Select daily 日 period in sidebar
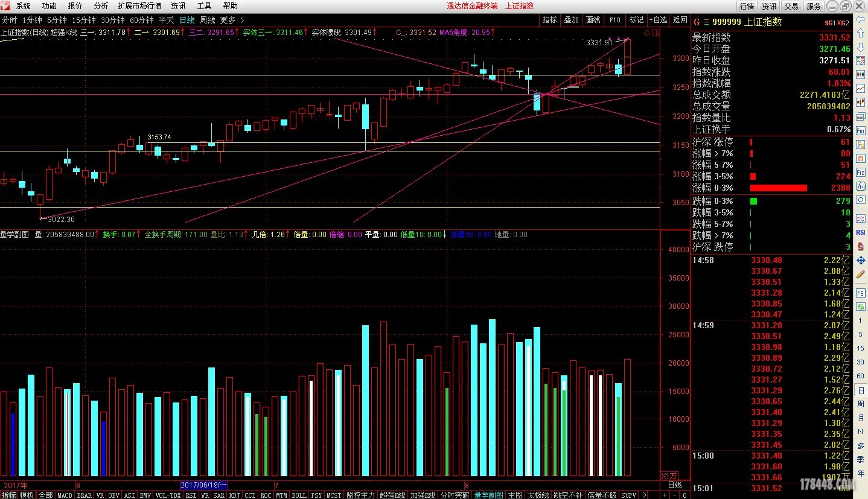The height and width of the screenshot is (499, 868). tap(860, 390)
